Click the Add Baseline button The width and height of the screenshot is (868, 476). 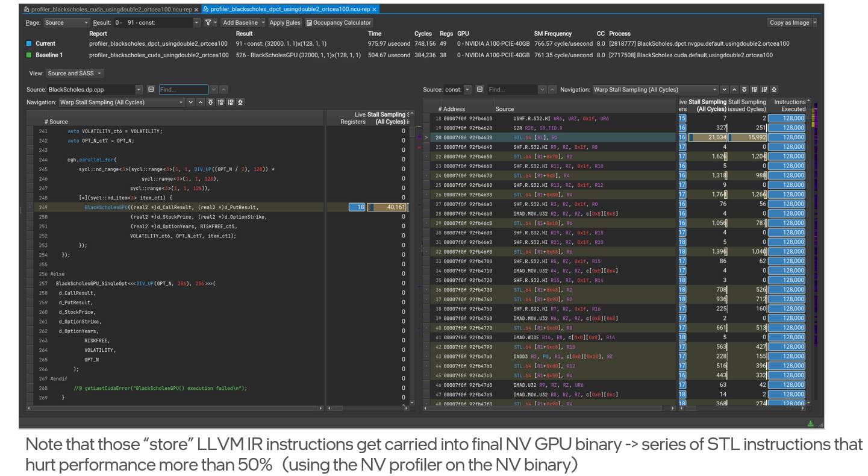coord(240,23)
